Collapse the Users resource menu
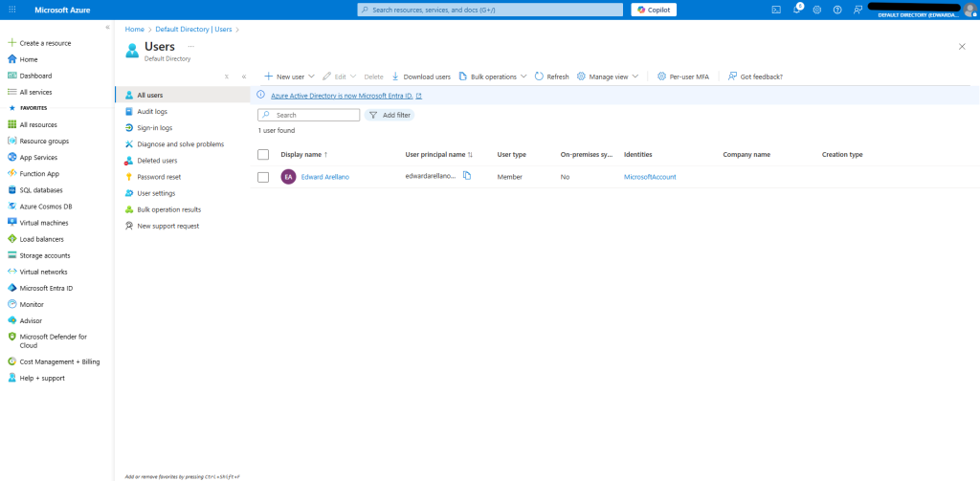 [x=244, y=77]
